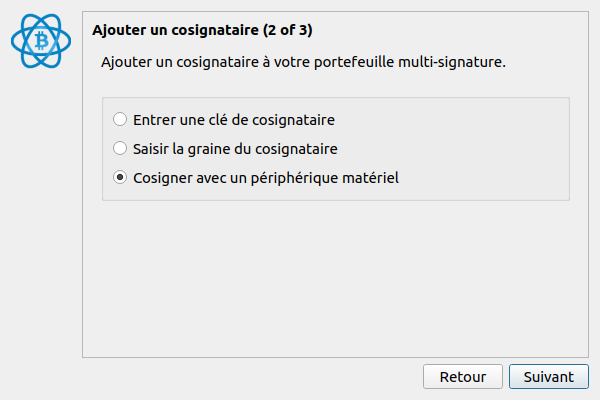Click the Bitcoin B symbol inside the logo
Screen dimensions: 600x400
(x=43, y=41)
